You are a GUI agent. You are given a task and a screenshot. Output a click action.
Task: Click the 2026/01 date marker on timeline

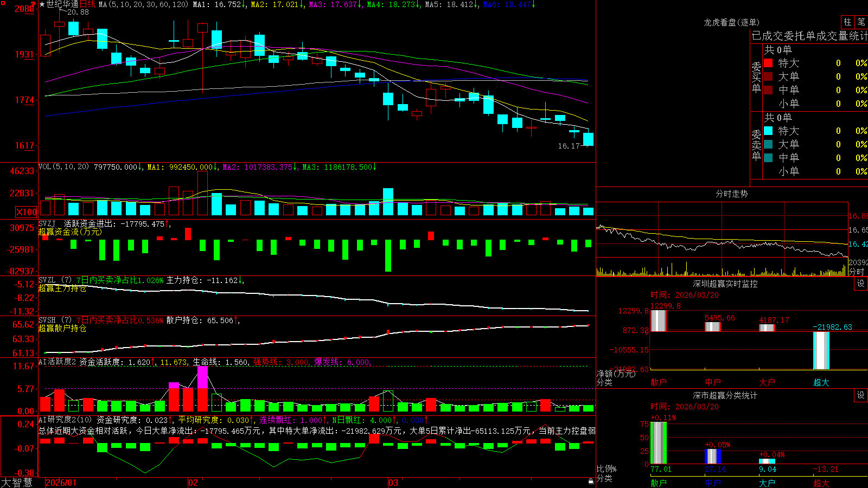(x=61, y=483)
